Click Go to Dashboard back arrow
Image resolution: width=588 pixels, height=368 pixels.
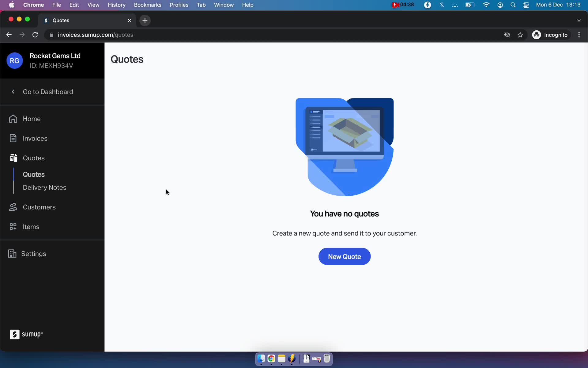(x=13, y=92)
